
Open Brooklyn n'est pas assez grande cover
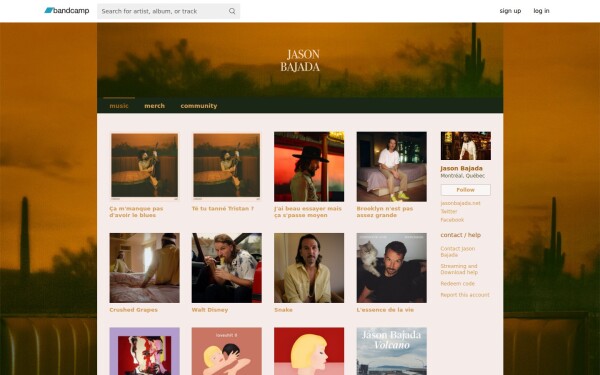click(391, 166)
